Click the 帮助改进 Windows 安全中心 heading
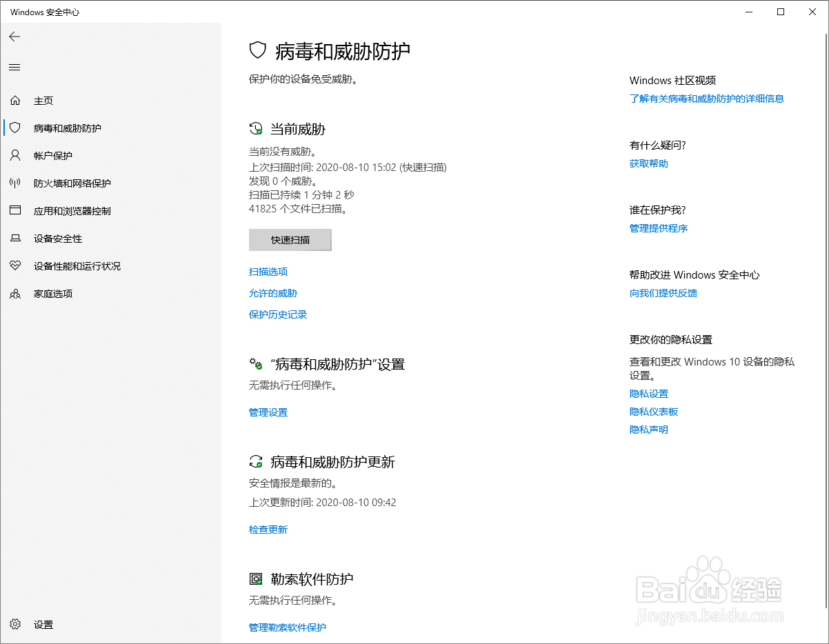The height and width of the screenshot is (644, 829). coord(695,275)
